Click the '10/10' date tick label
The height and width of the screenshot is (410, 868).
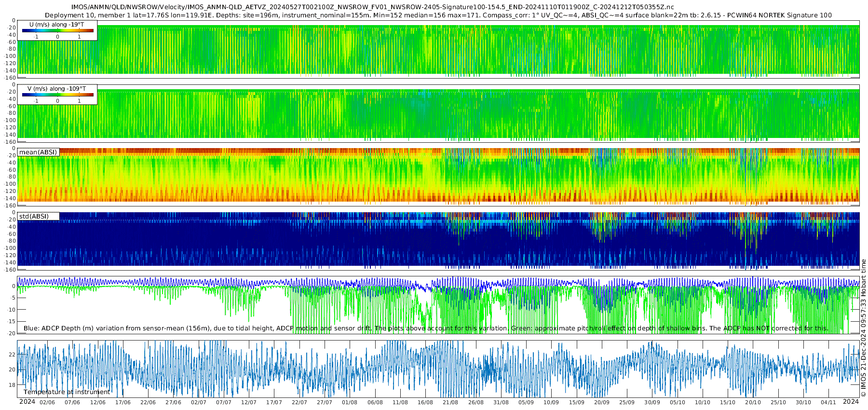coord(703,402)
